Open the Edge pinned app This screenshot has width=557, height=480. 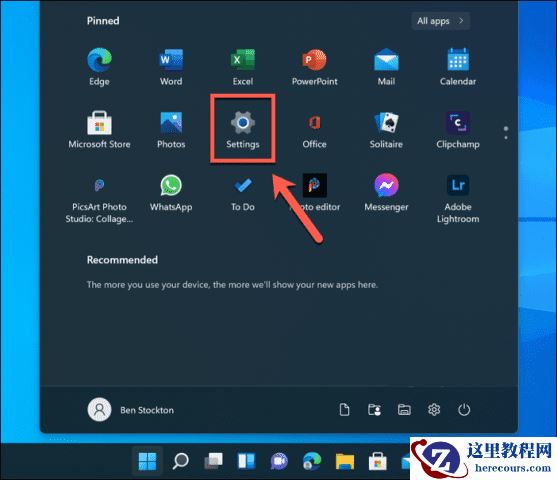(x=99, y=67)
